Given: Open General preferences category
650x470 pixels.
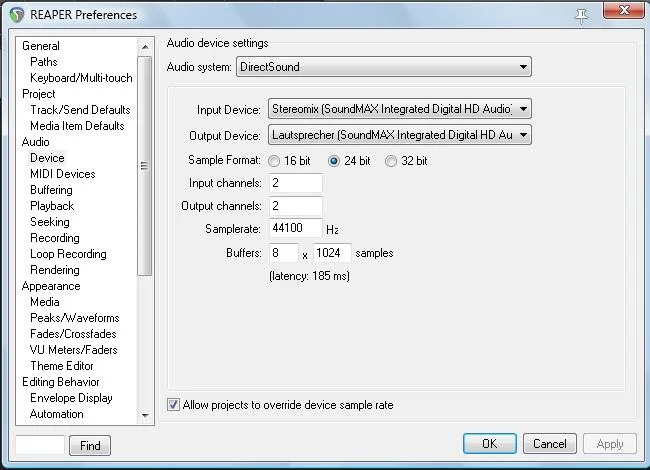Looking at the screenshot, I should (x=41, y=46).
